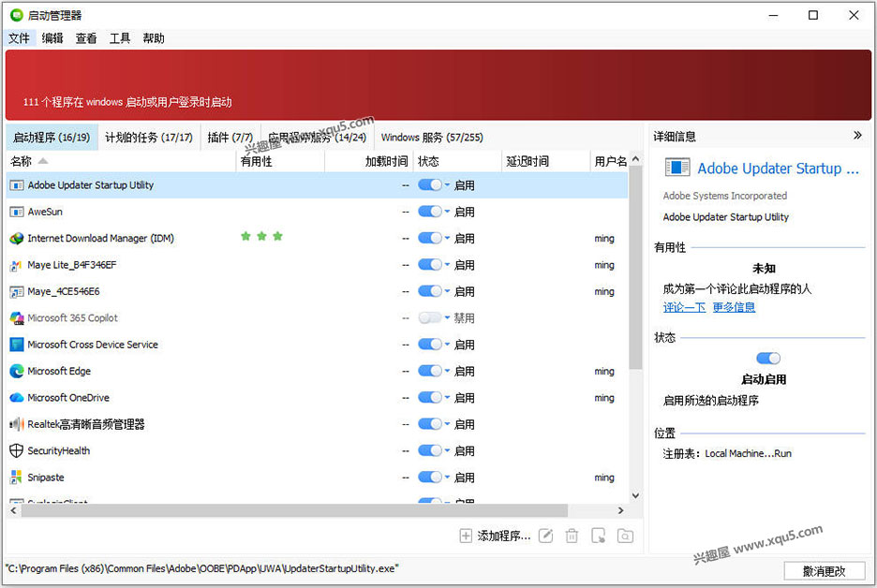Enable Microsoft 365 Copilot at startup
This screenshot has width=877, height=588.
[x=430, y=317]
